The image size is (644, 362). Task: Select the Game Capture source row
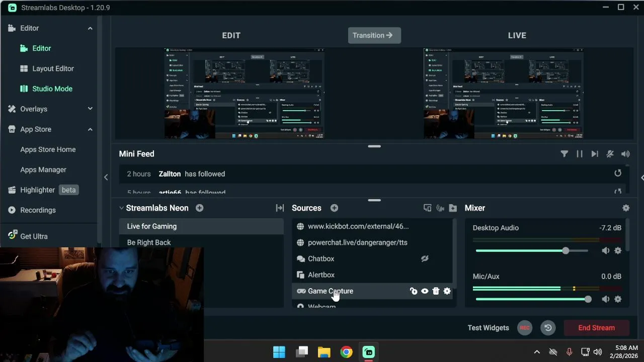[372, 291]
